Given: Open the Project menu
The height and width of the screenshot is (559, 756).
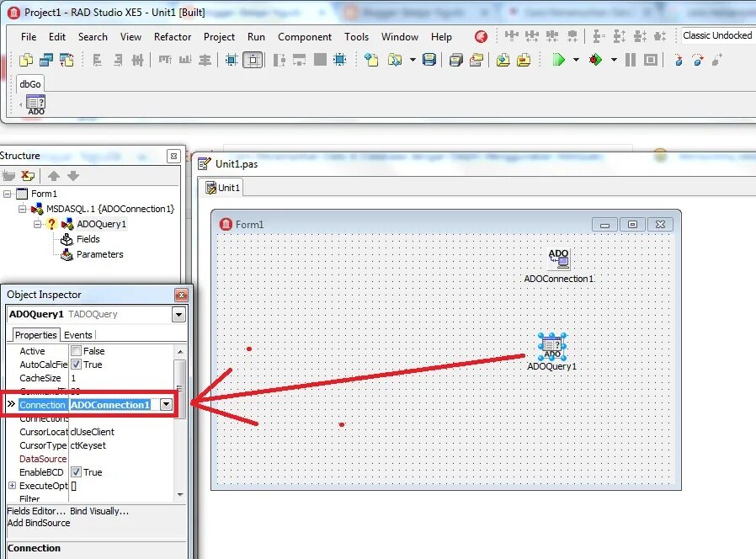Looking at the screenshot, I should tap(219, 37).
